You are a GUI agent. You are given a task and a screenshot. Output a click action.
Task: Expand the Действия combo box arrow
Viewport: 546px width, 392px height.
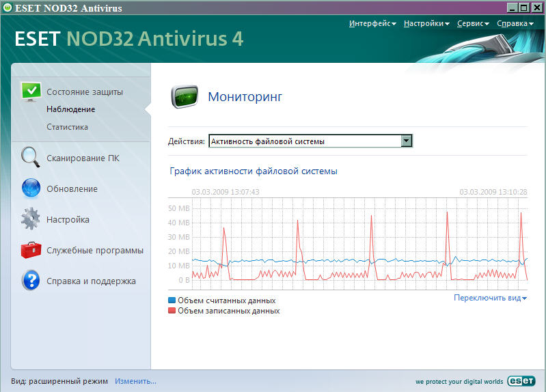(406, 141)
